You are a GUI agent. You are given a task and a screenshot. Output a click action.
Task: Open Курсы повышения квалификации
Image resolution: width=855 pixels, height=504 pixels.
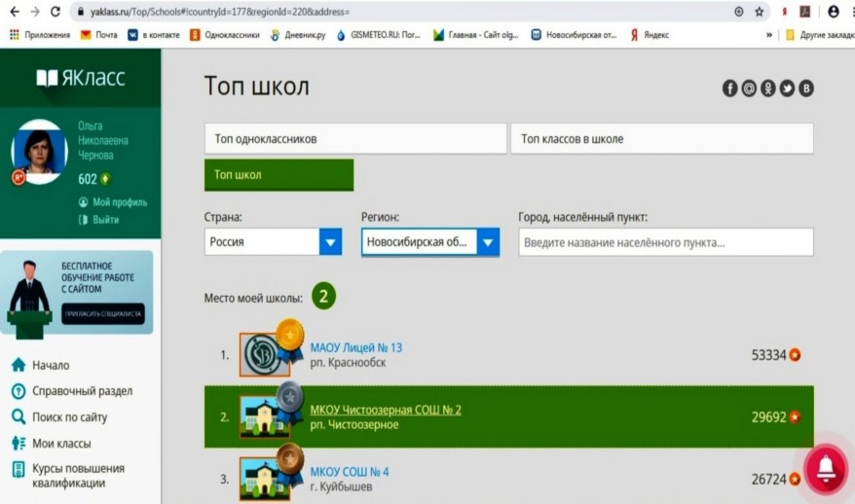point(68,476)
